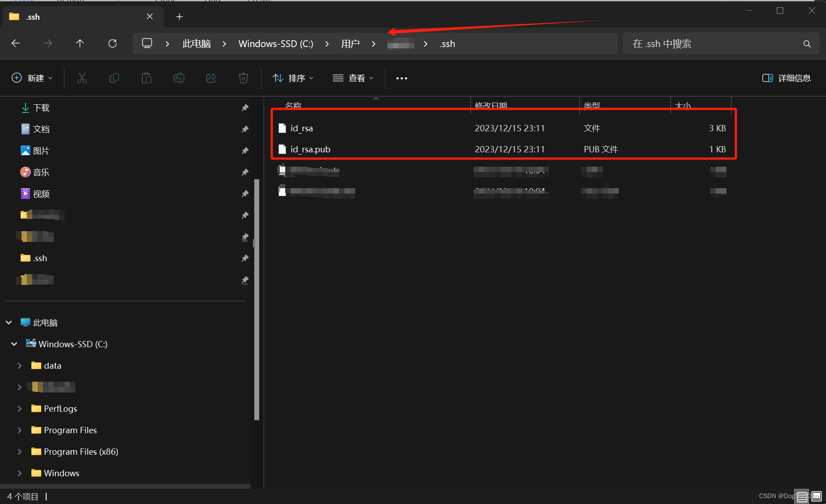Expand the Program Files tree node
This screenshot has height=504, width=826.
pos(19,430)
